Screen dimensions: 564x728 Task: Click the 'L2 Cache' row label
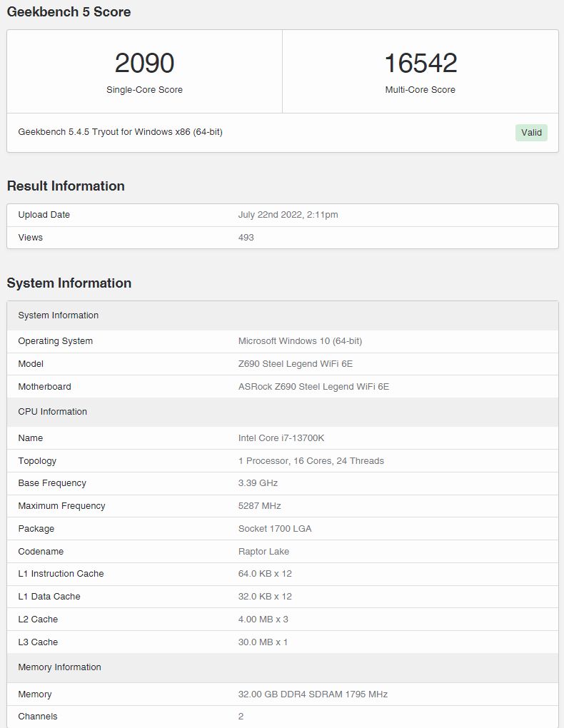[x=38, y=619]
